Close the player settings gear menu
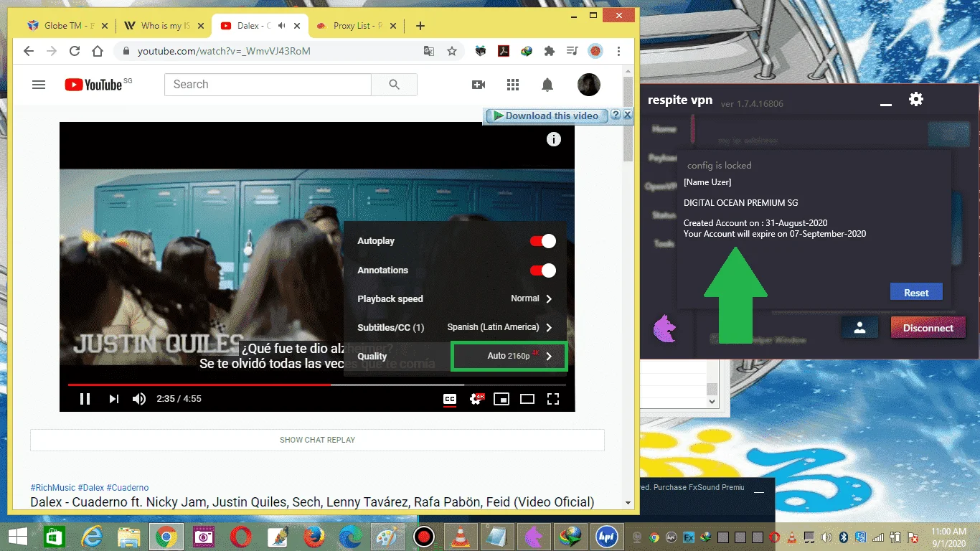Viewport: 980px width, 551px height. point(476,399)
